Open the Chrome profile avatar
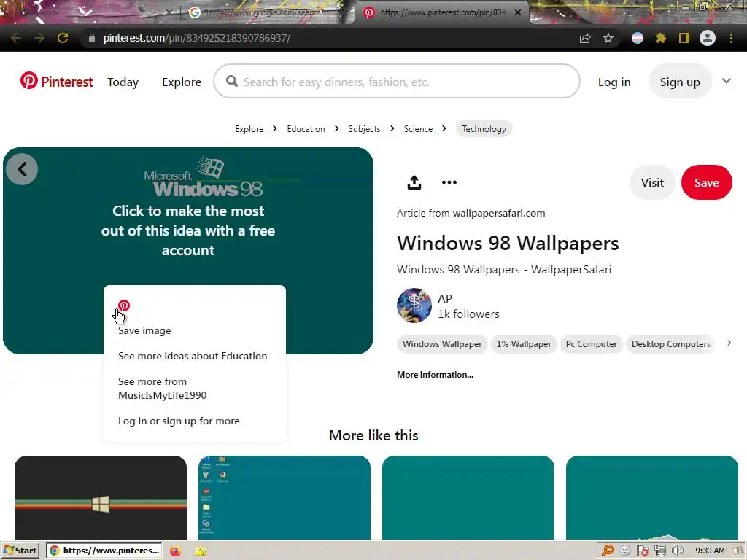Image resolution: width=747 pixels, height=560 pixels. click(x=708, y=38)
